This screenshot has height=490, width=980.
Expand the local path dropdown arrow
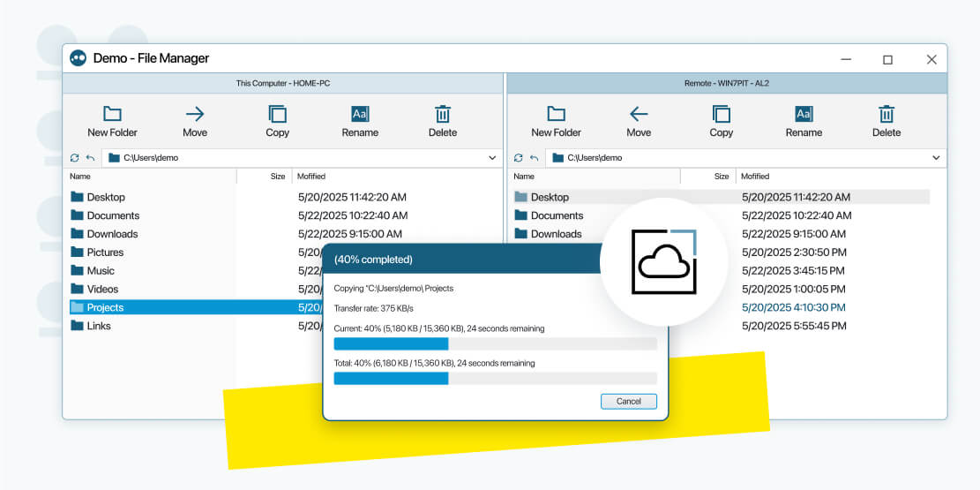point(492,158)
